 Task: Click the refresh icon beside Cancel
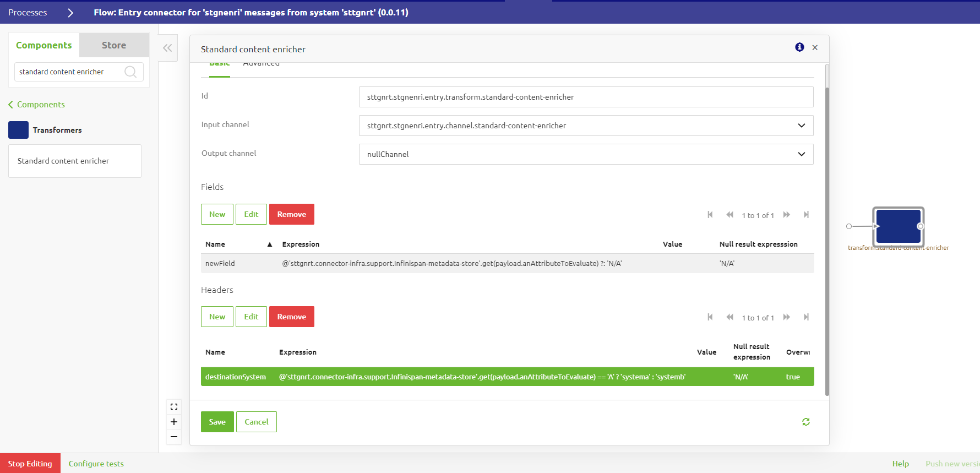coord(805,422)
